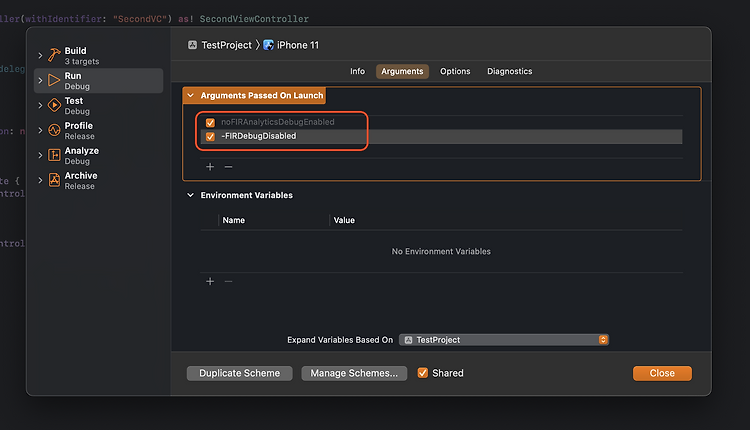
Task: Select the Test Debug action
Action: 99,105
